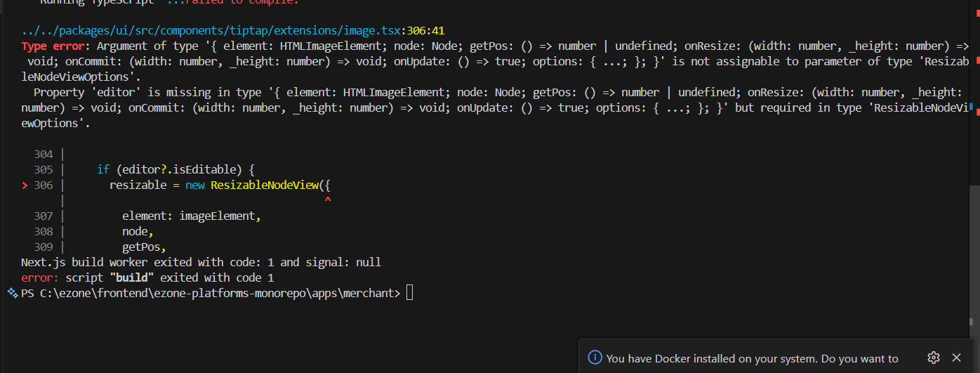Open the image.tsx:306:41 file path link
Viewport: 980px width, 373px height.
[x=232, y=30]
